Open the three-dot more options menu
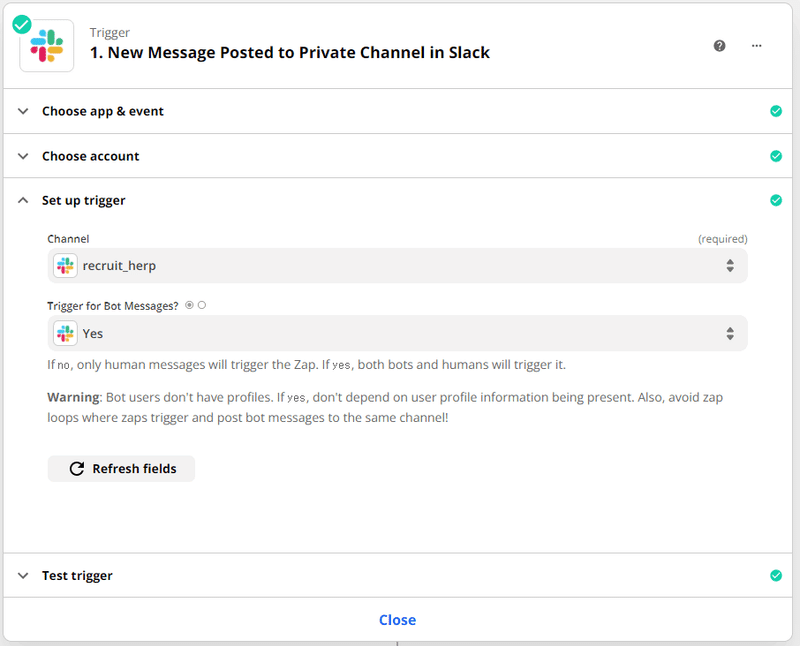Screen dimensions: 800x646 click(x=757, y=46)
